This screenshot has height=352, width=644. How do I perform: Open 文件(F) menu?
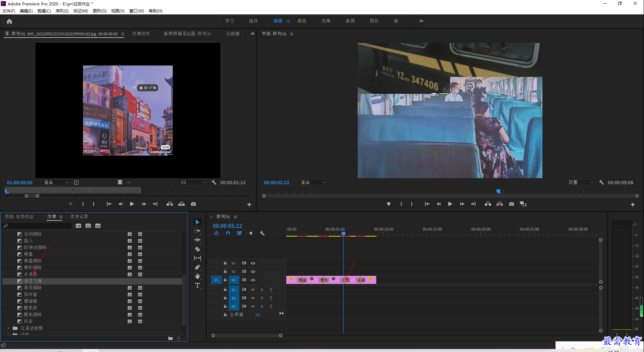point(9,11)
